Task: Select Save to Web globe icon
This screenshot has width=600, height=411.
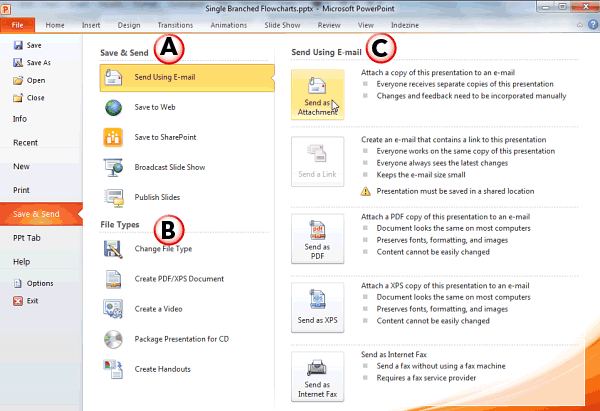Action: [114, 108]
